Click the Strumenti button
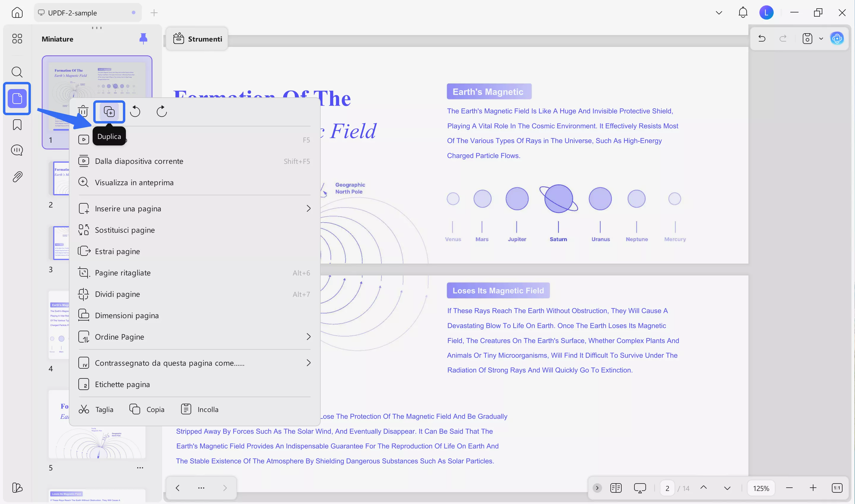 198,39
